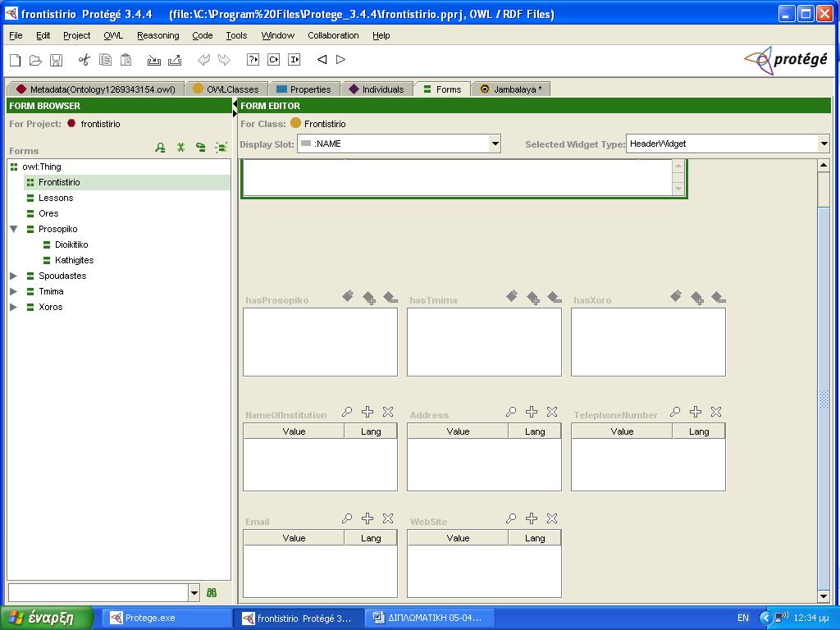
Task: Collapse the Prosopiko tree node
Action: [14, 230]
